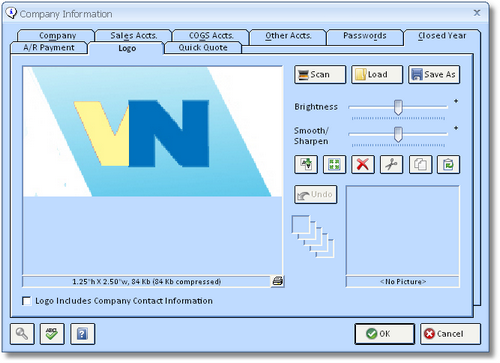
Task: Open the Company tab
Action: click(x=57, y=36)
